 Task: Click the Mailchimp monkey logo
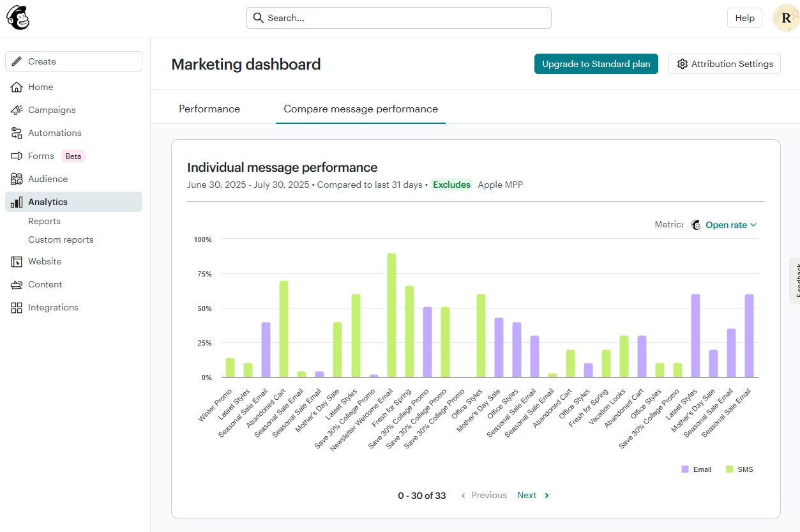coord(18,19)
